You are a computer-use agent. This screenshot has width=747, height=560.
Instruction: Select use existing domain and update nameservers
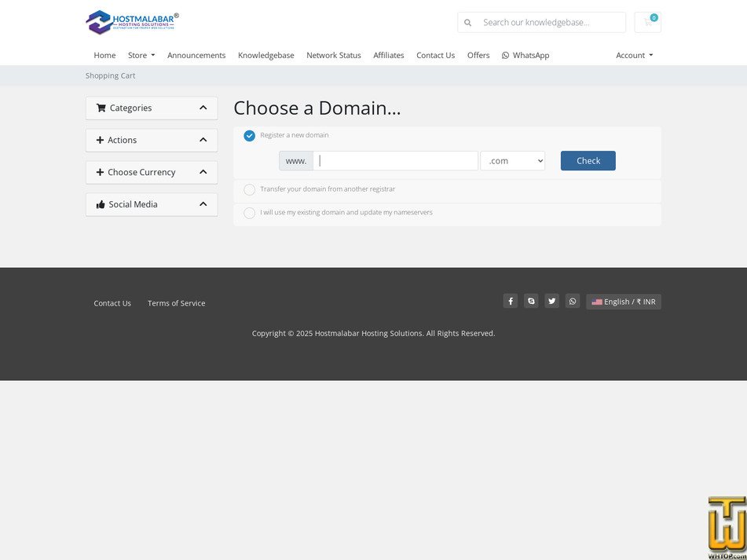pos(249,213)
